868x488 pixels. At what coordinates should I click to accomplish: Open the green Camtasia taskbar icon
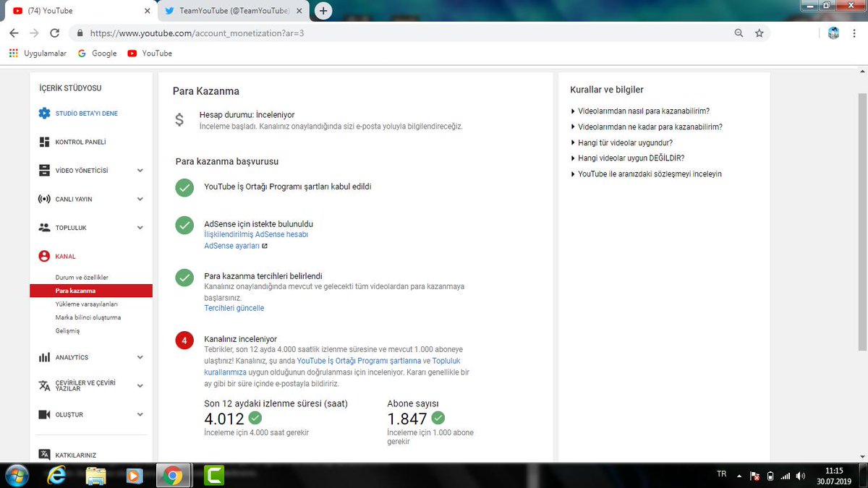pos(213,475)
